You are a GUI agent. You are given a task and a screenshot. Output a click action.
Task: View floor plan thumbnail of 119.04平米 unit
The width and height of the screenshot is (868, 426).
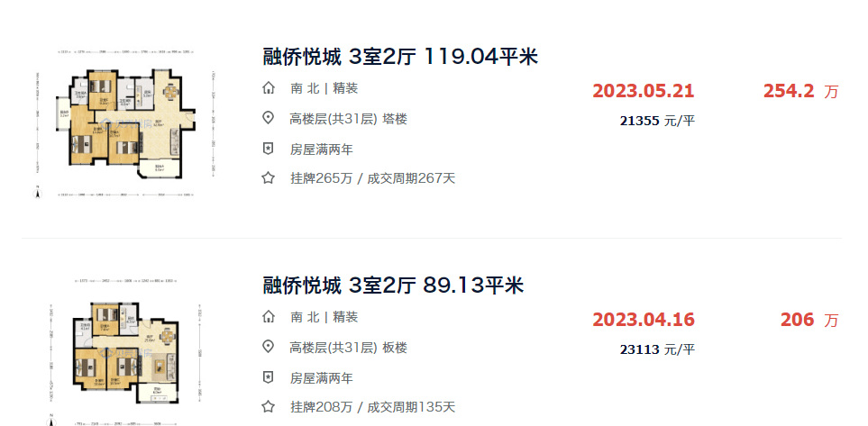tap(125, 124)
